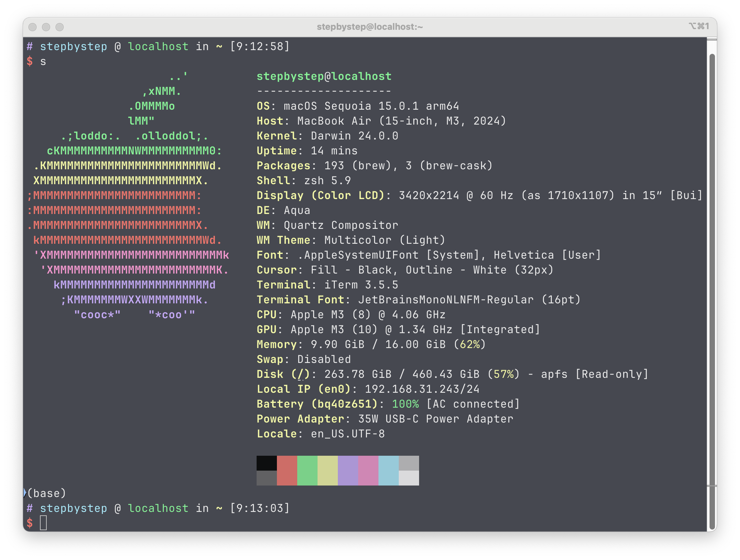Click the window zoom button
Screen dimensions: 740x560
coord(60,27)
